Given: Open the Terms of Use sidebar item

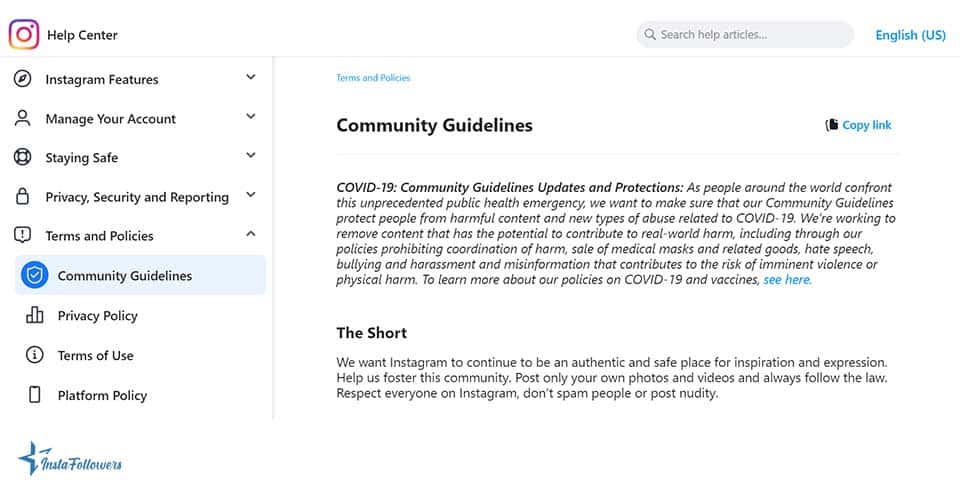Looking at the screenshot, I should pos(95,356).
